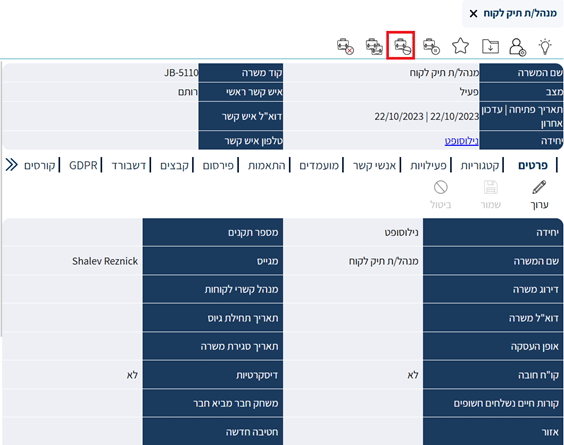Open the נילוסופט unit link
The image size is (564, 445).
461,141
